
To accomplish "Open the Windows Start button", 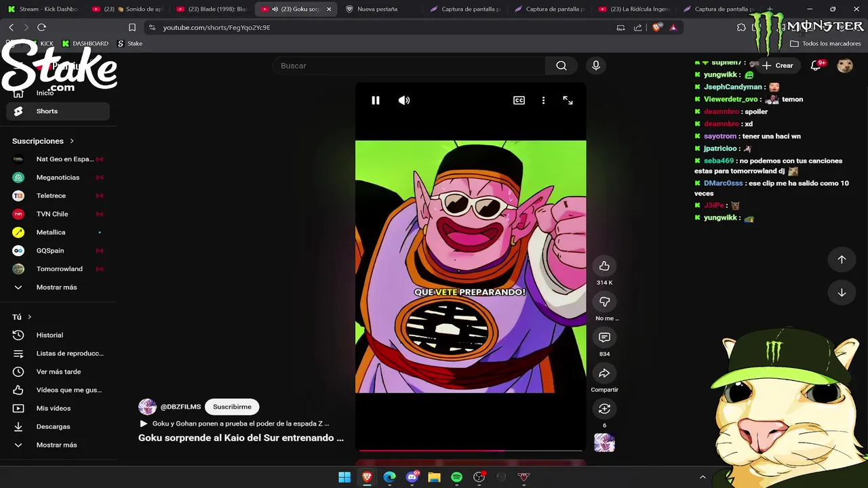I will tap(344, 477).
